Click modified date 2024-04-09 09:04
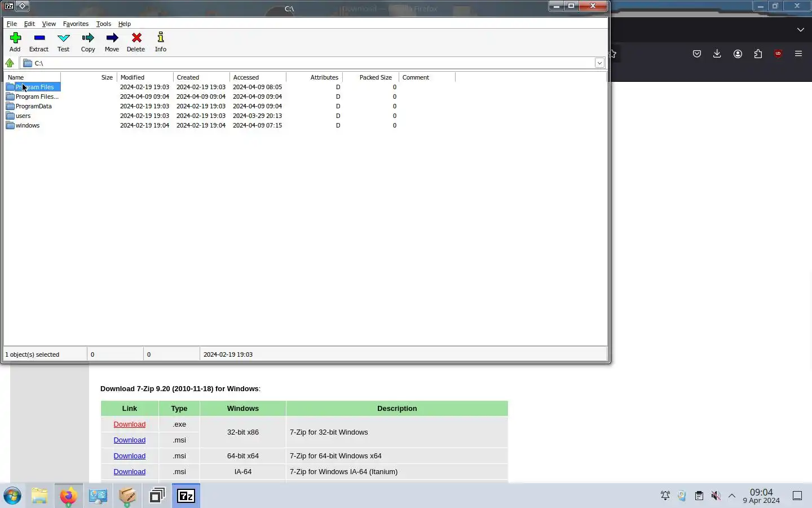 tap(144, 97)
